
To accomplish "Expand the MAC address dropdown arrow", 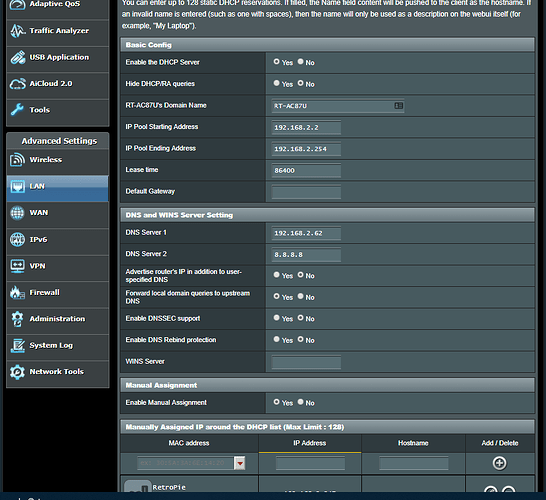I will coord(240,463).
